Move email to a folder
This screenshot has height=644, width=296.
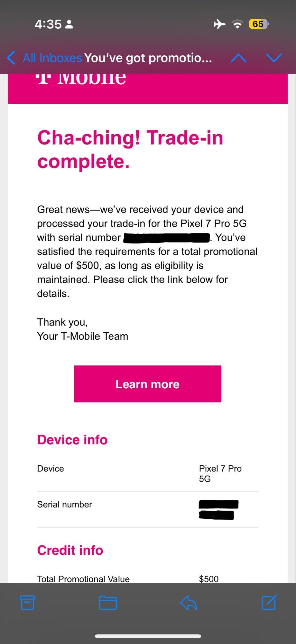tap(108, 602)
